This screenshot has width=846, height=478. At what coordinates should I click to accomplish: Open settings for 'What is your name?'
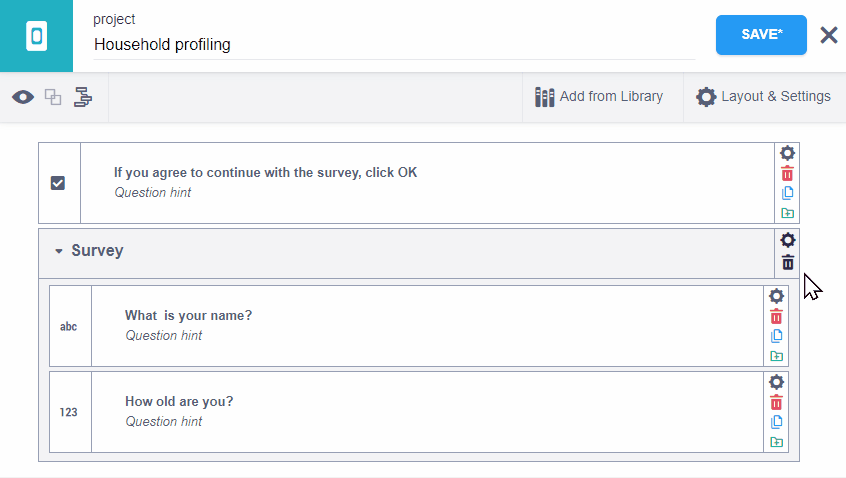click(x=776, y=296)
